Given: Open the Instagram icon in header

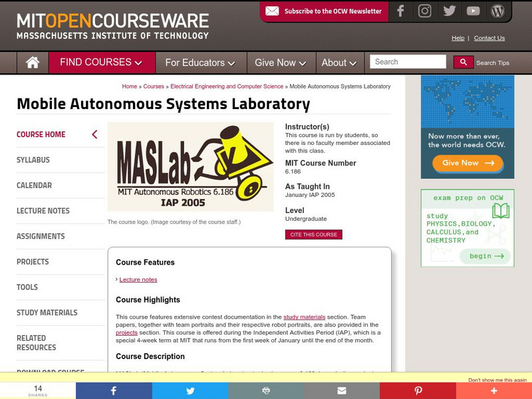Looking at the screenshot, I should 424,11.
